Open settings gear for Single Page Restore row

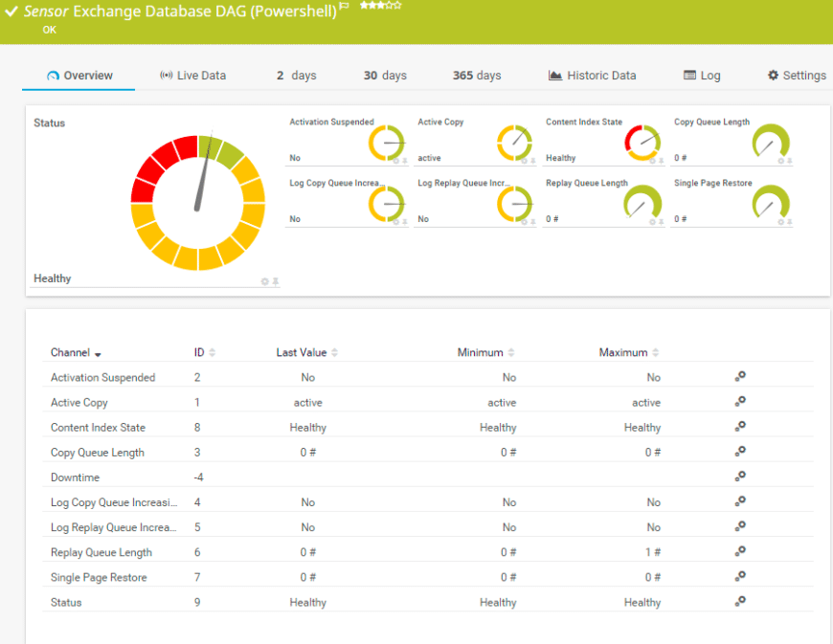point(740,576)
